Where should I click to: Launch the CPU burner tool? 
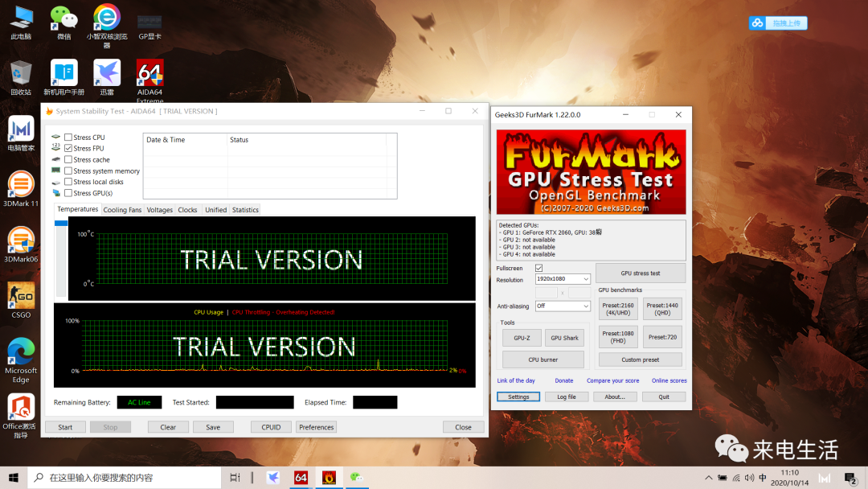[543, 360]
